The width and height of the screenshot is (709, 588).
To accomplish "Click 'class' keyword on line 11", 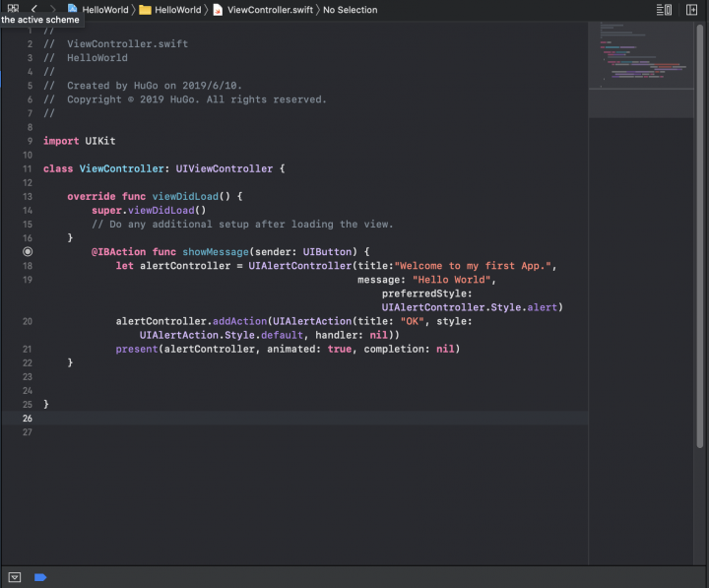I will tap(58, 168).
